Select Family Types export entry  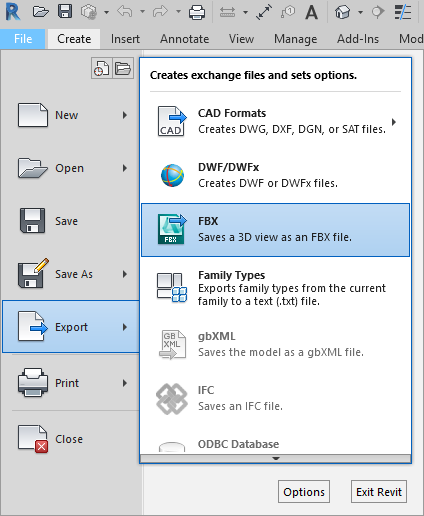click(275, 288)
